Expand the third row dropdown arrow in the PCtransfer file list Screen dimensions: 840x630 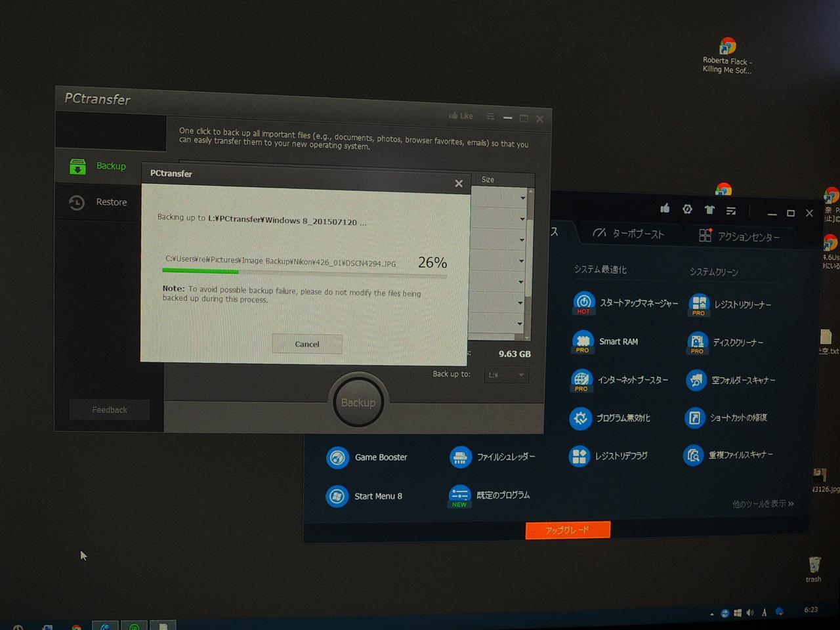pos(522,240)
